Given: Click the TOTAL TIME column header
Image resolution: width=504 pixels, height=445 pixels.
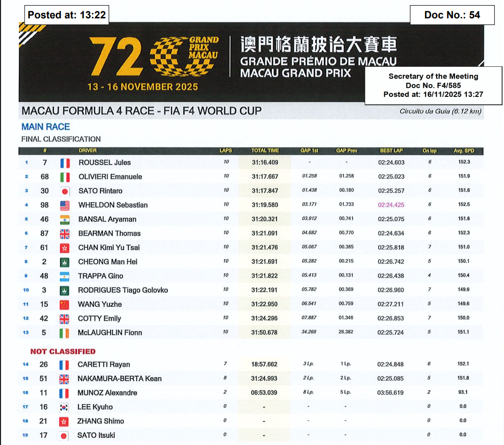Looking at the screenshot, I should (265, 151).
